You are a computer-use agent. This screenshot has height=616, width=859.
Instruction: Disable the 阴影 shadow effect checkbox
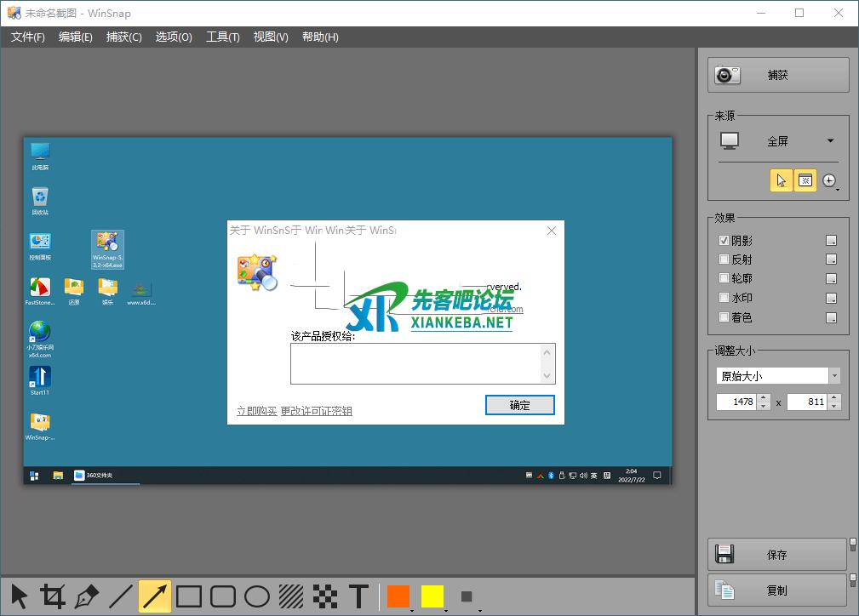coord(724,241)
